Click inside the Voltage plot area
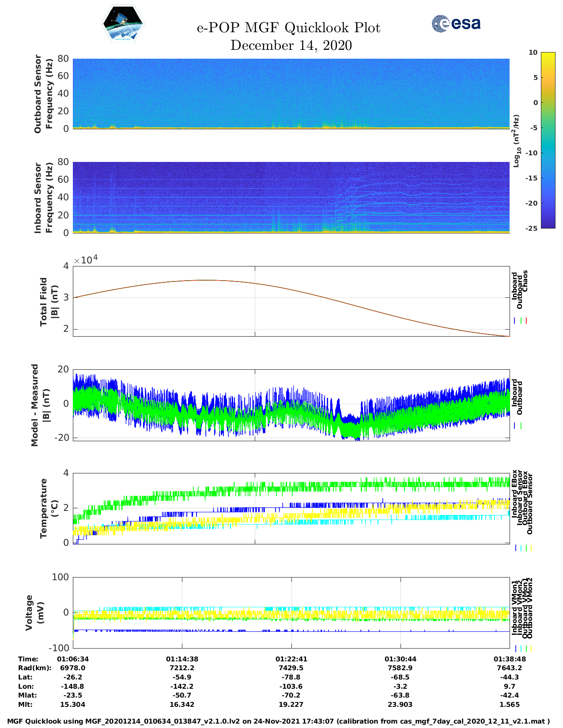Viewport: 563px width, 728px height. 291,612
